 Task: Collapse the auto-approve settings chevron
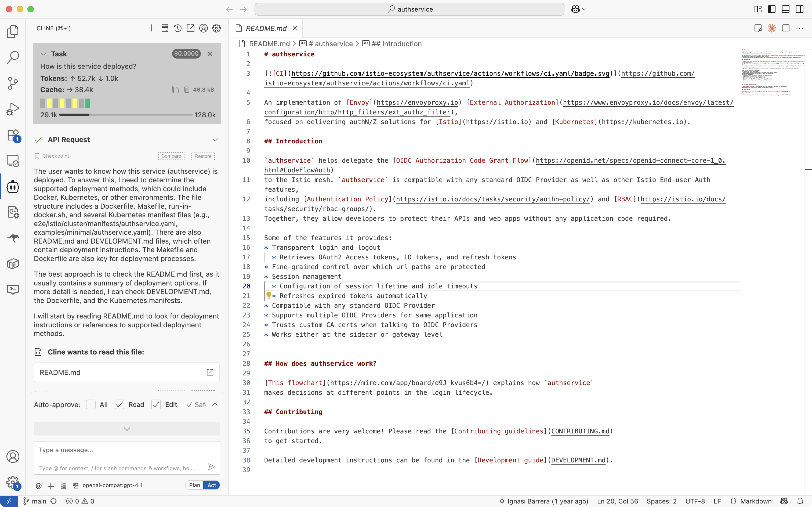(x=215, y=404)
